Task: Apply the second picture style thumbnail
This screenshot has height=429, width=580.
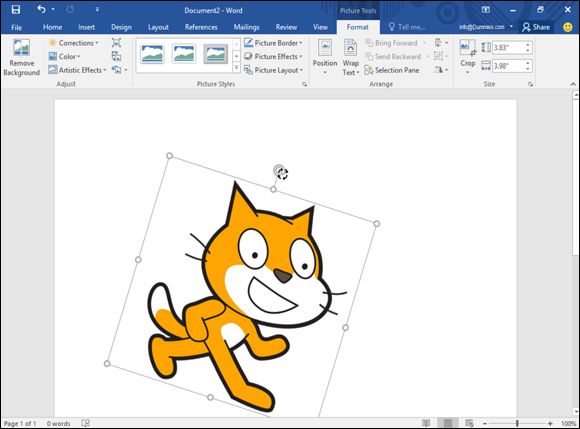Action: coord(184,54)
